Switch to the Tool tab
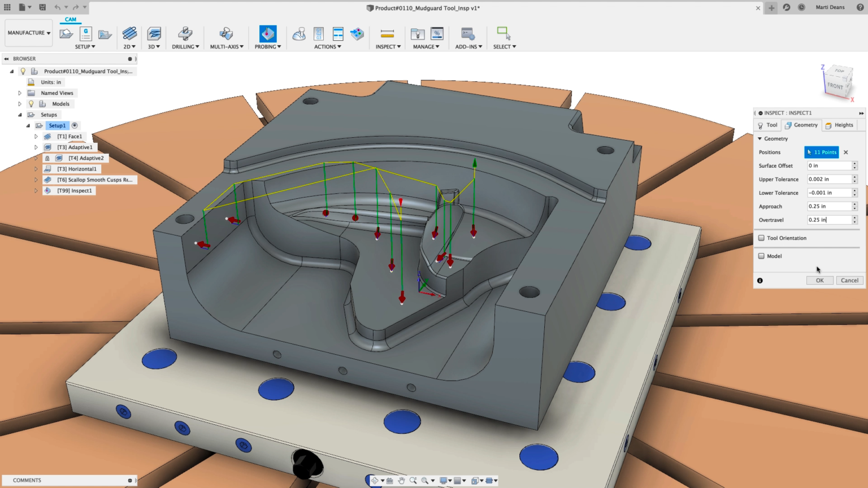 coord(767,125)
